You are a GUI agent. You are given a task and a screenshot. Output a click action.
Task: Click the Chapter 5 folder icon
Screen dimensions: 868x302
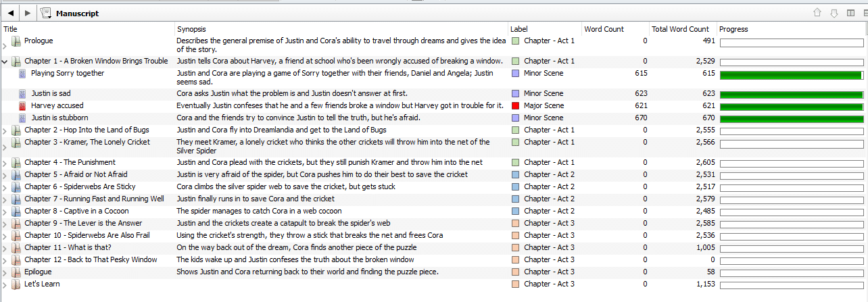(x=16, y=175)
